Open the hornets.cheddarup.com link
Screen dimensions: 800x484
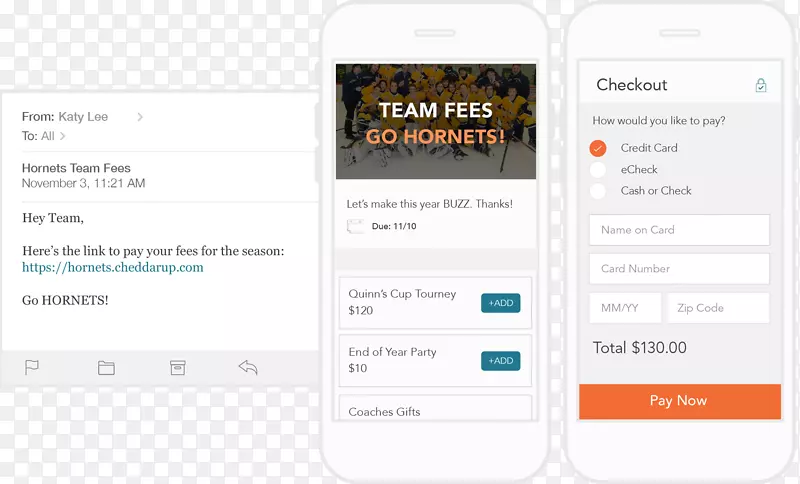coord(113,267)
